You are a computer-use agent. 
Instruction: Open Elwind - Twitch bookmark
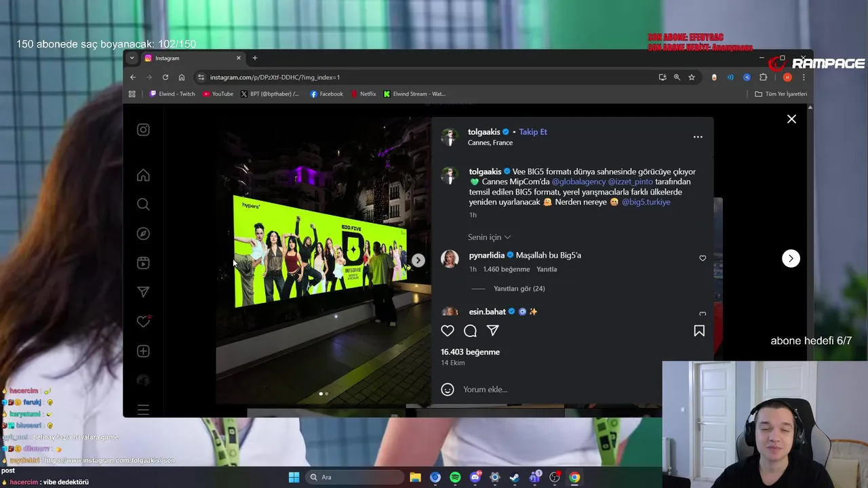(172, 94)
